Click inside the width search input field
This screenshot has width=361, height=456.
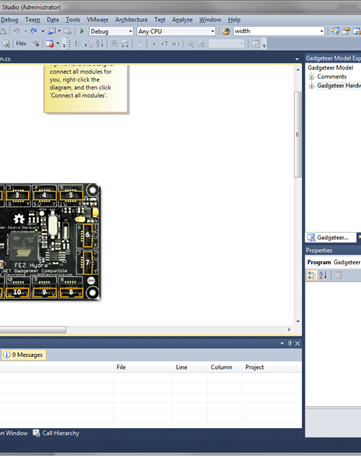tap(276, 31)
